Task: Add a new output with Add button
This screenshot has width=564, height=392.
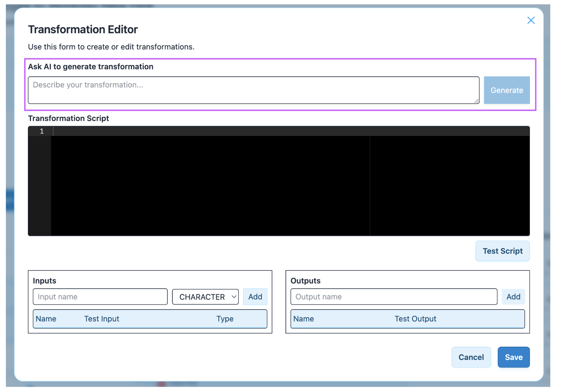Action: click(x=513, y=297)
